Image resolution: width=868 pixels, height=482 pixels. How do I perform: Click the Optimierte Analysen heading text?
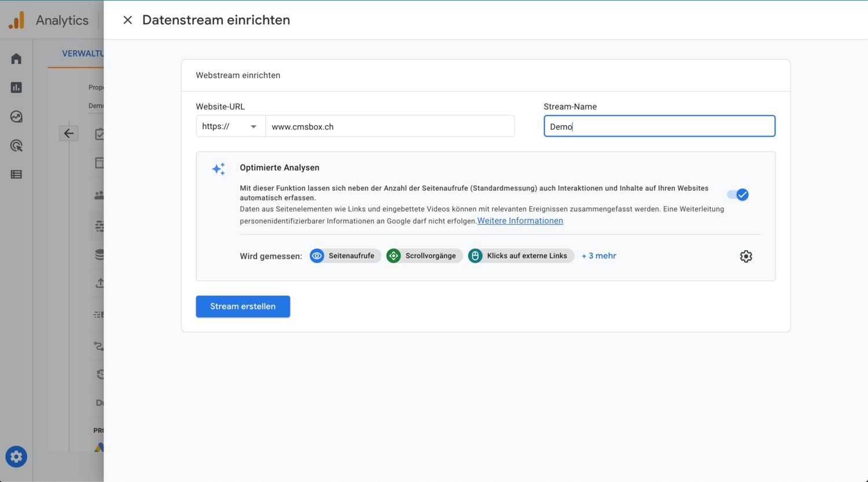[x=279, y=168]
